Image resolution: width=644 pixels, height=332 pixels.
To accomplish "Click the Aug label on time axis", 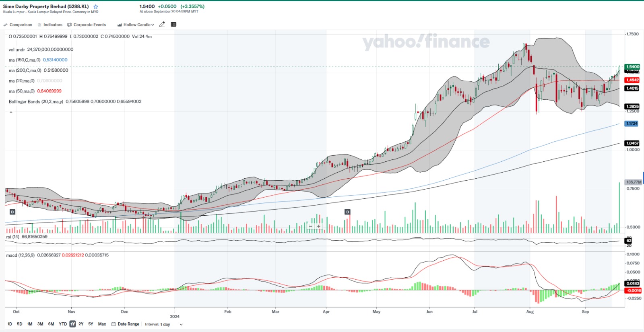I will 530,312.
